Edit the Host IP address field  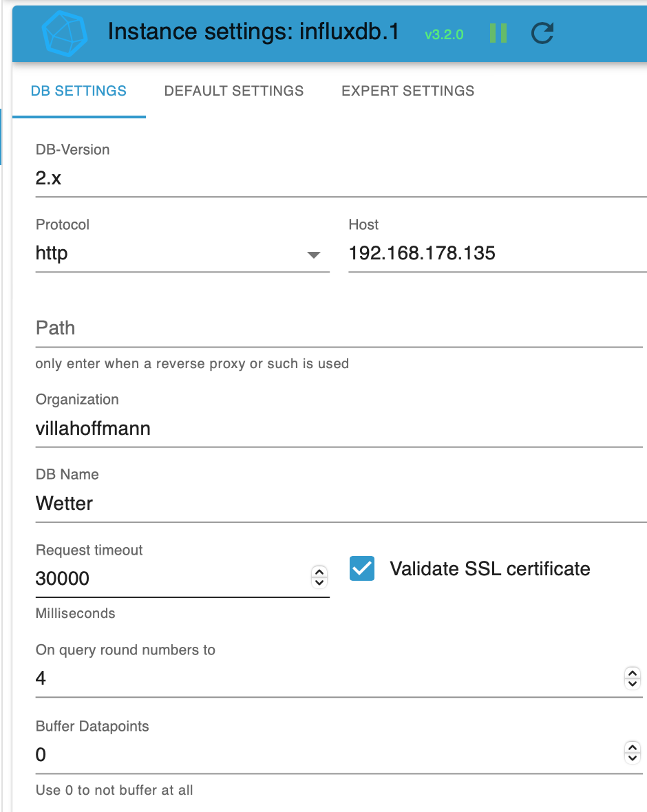pos(496,254)
